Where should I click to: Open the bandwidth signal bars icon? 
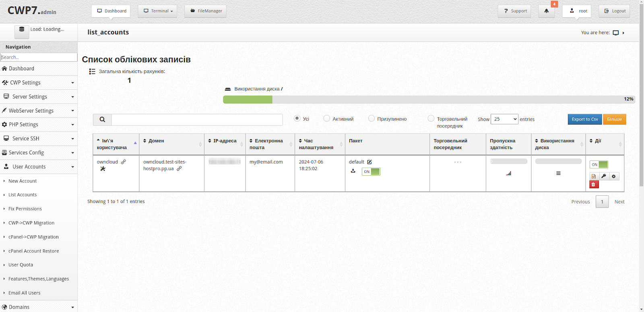(509, 174)
